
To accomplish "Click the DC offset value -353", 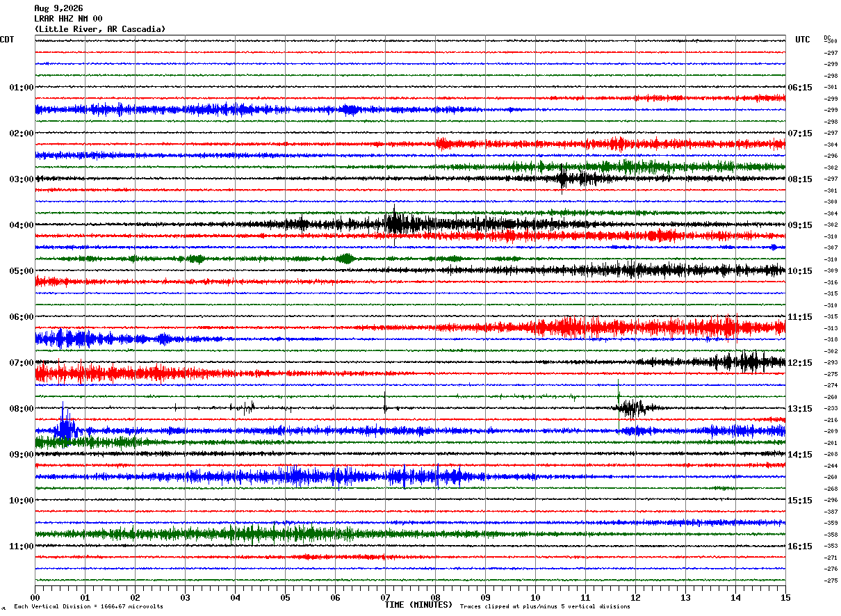I will tap(831, 546).
